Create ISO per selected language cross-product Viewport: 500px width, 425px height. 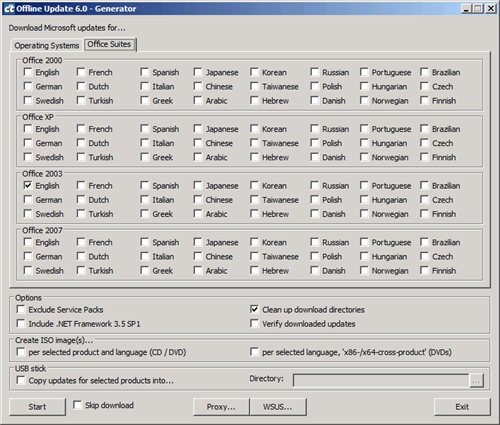[254, 352]
